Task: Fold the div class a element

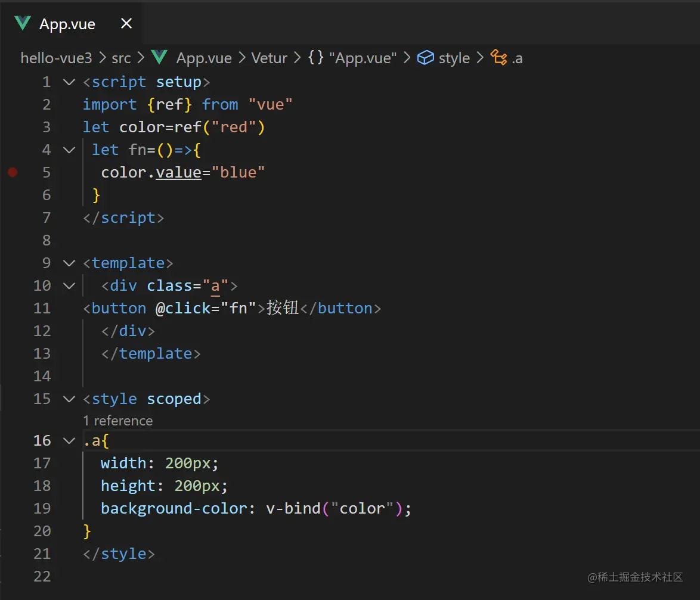Action: pos(69,286)
